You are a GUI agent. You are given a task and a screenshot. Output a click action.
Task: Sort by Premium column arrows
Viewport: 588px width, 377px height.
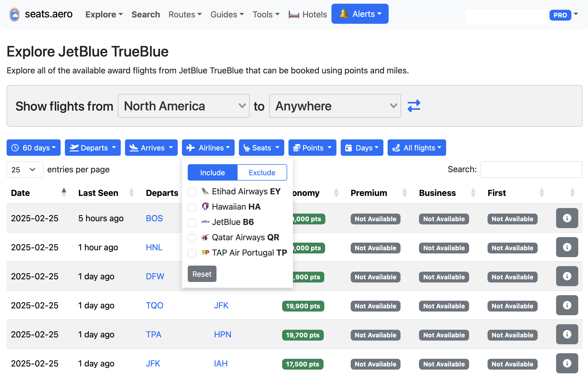[x=405, y=193]
